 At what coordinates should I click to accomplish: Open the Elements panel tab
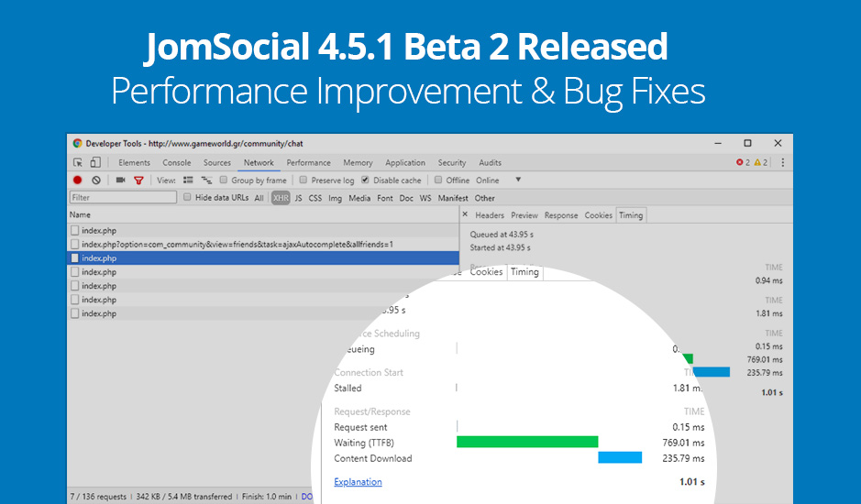click(134, 162)
